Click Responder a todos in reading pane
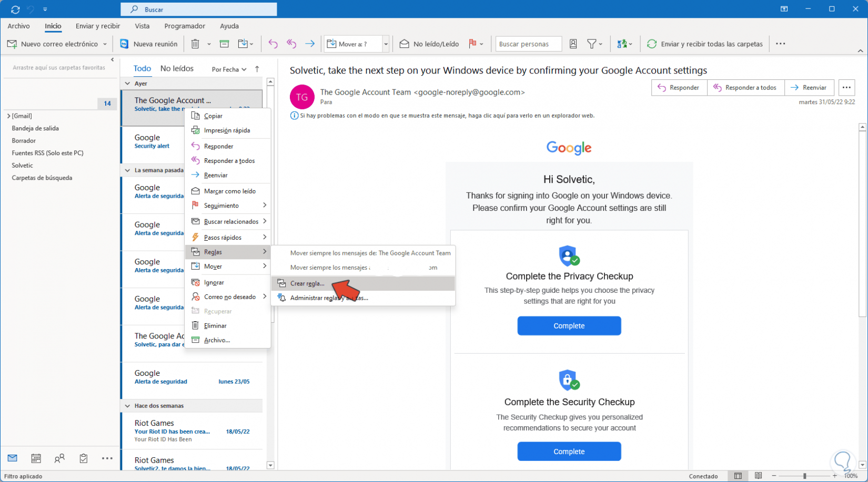Viewport: 868px width, 482px height. point(746,88)
